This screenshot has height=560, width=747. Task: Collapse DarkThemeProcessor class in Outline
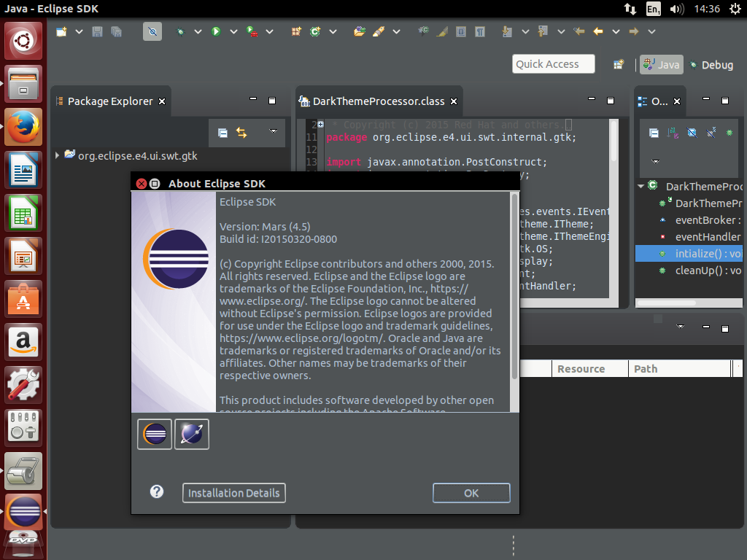click(640, 186)
